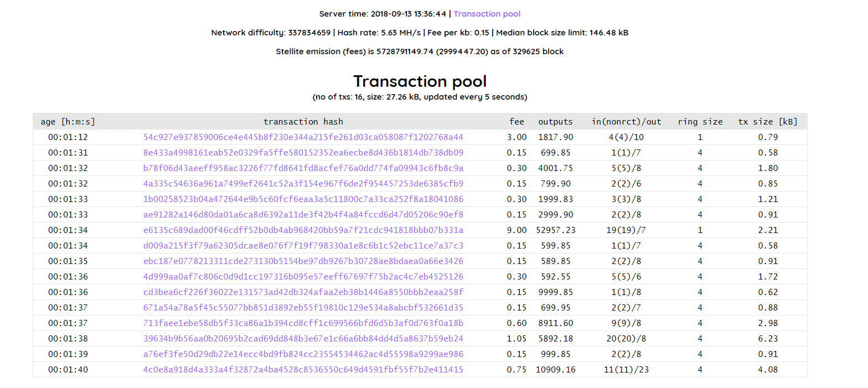Screen dimensions: 868x388
Task: Select the outputs value 9999.85
Action: click(555, 292)
